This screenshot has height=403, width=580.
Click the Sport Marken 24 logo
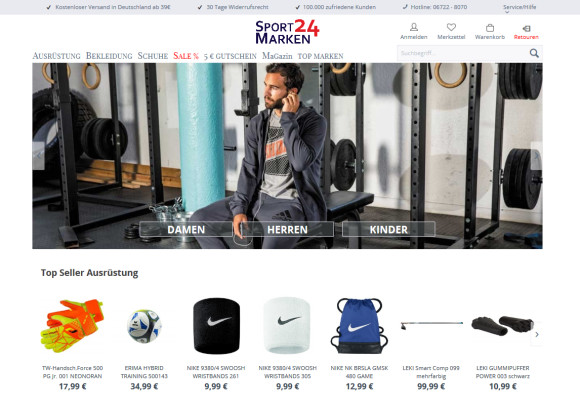[x=287, y=32]
